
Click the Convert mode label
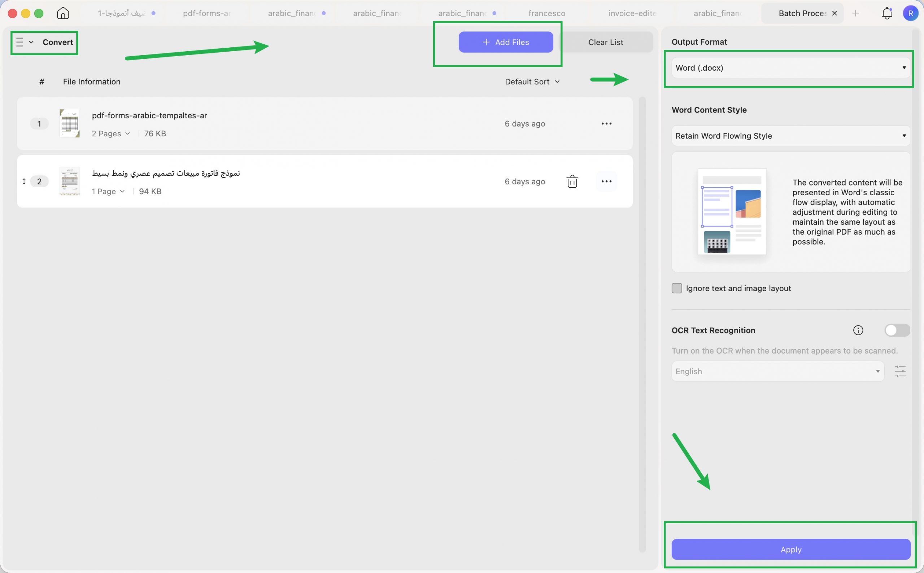click(58, 42)
